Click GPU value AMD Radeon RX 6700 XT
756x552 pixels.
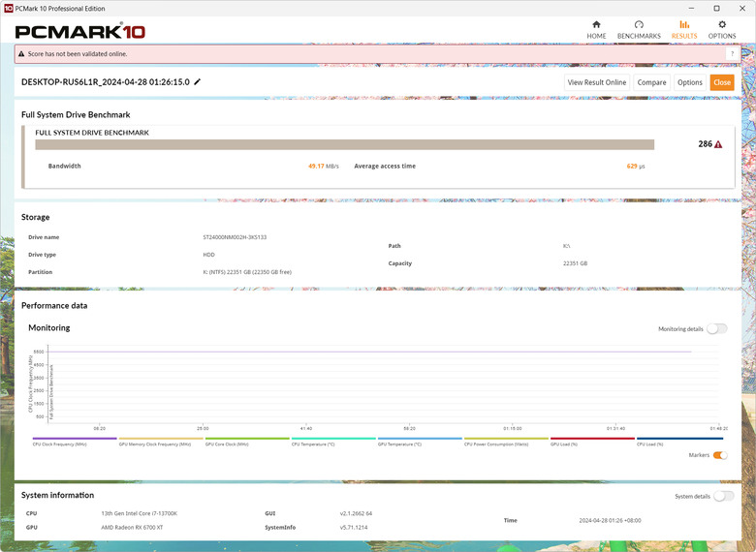tap(132, 528)
